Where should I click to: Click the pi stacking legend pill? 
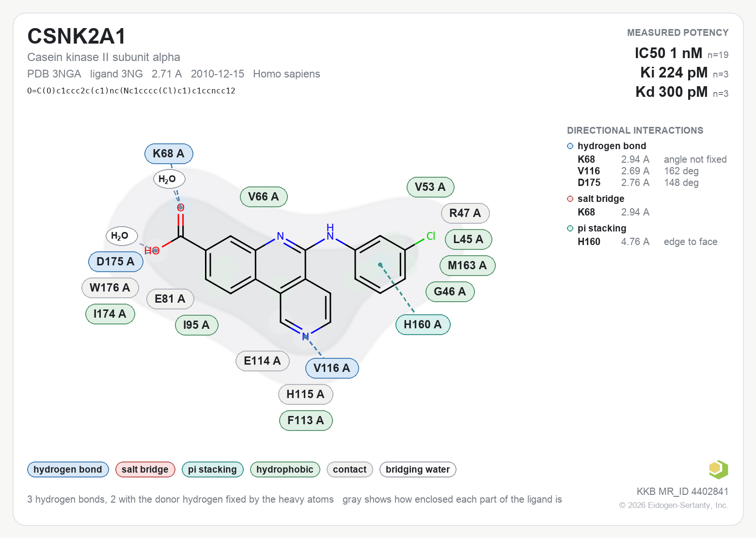click(212, 469)
